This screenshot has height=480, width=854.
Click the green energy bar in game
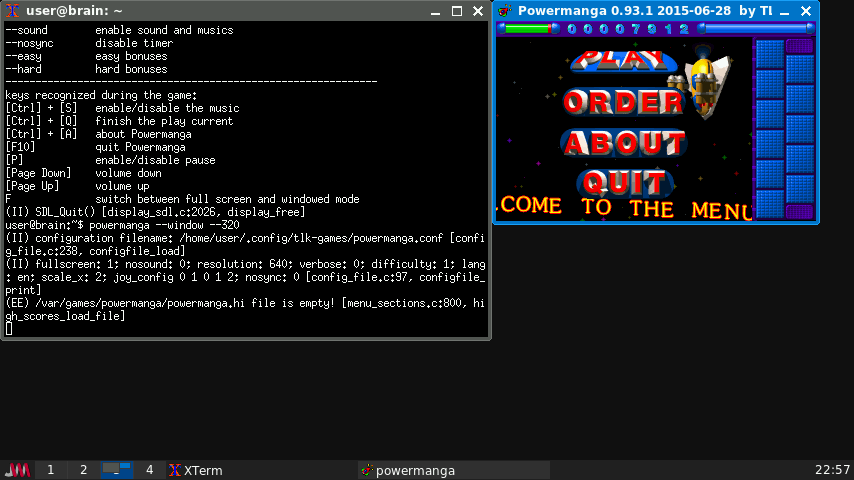[x=527, y=29]
